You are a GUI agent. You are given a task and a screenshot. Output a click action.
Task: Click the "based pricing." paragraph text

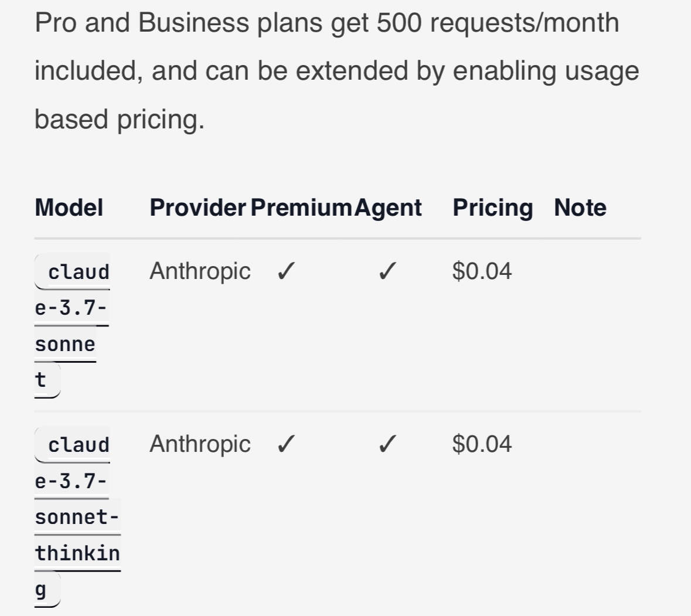point(120,120)
